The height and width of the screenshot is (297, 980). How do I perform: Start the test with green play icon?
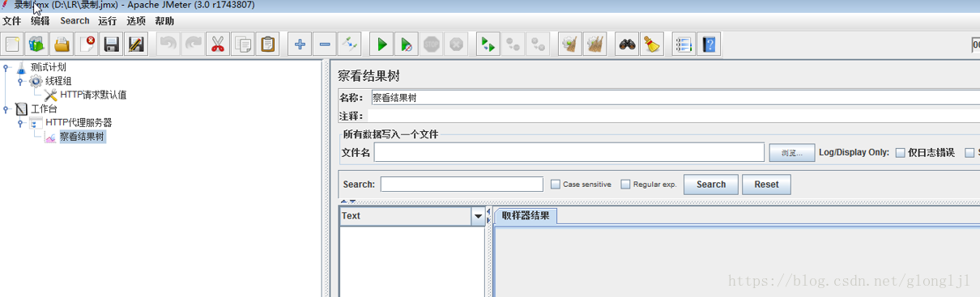click(381, 44)
